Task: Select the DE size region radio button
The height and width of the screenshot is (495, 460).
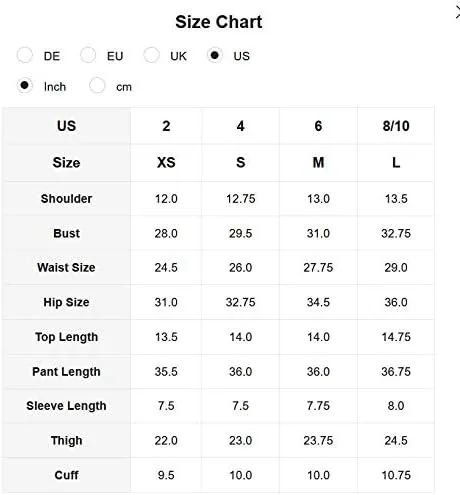Action: [24, 55]
